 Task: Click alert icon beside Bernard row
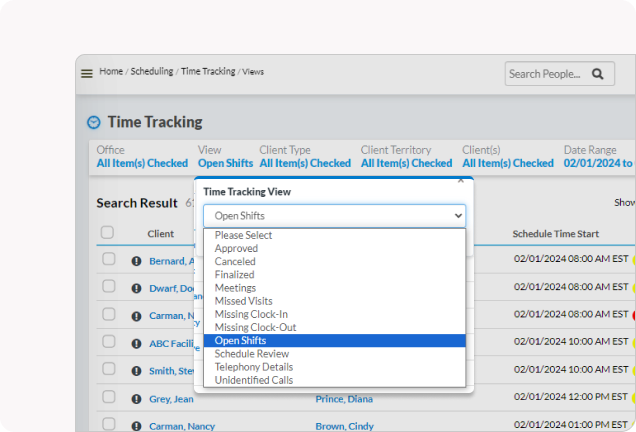(x=136, y=261)
